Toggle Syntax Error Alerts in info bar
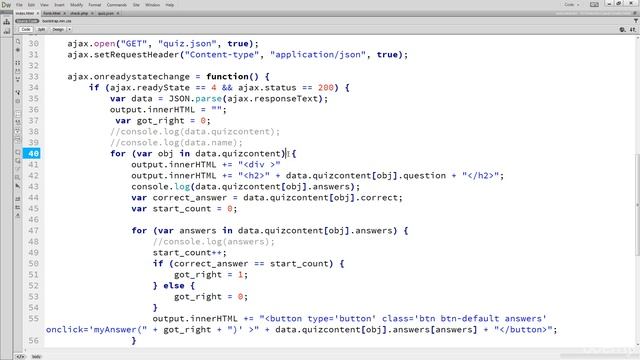The height and width of the screenshot is (360, 640). (x=18, y=140)
